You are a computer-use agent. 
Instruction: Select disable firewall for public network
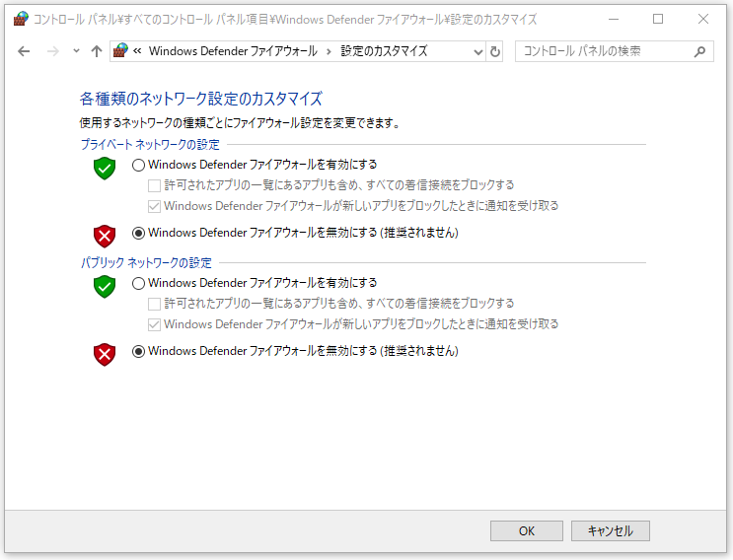point(138,351)
